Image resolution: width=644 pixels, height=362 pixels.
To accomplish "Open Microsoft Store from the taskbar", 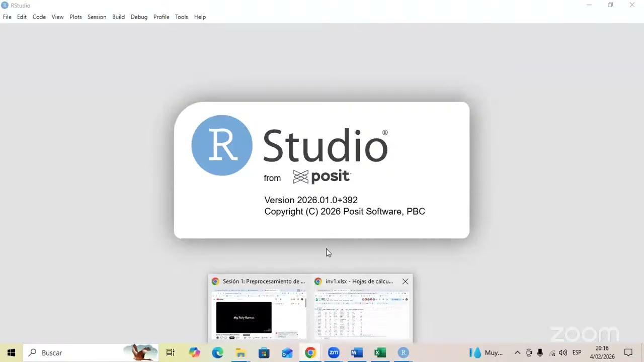I will (264, 352).
